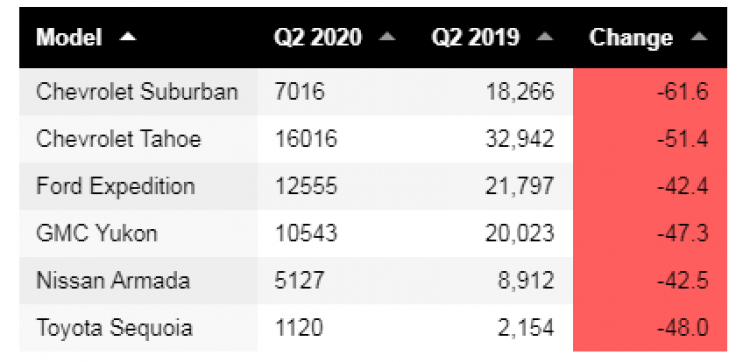This screenshot has width=750, height=362.
Task: Select the Nissan Armada model cell
Action: pos(138,280)
